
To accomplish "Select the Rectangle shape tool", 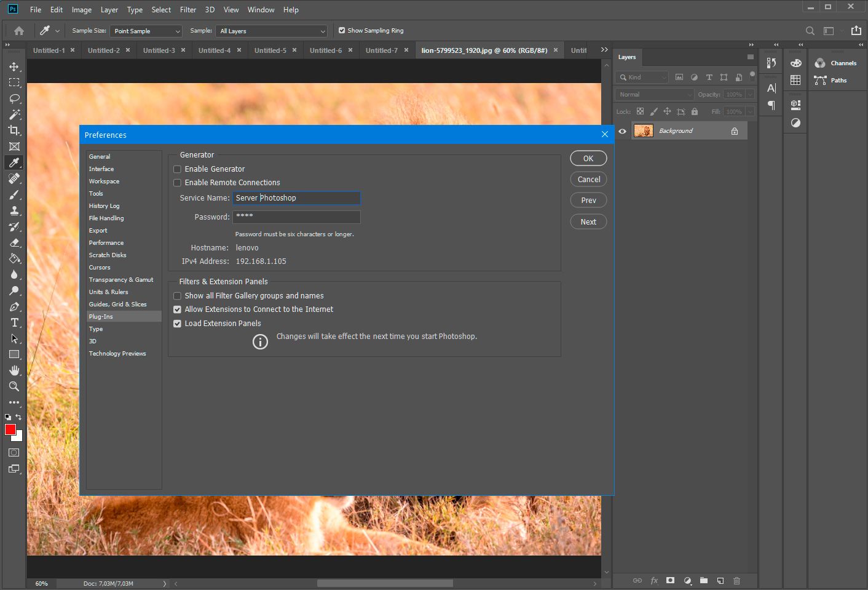I will pyautogui.click(x=14, y=354).
